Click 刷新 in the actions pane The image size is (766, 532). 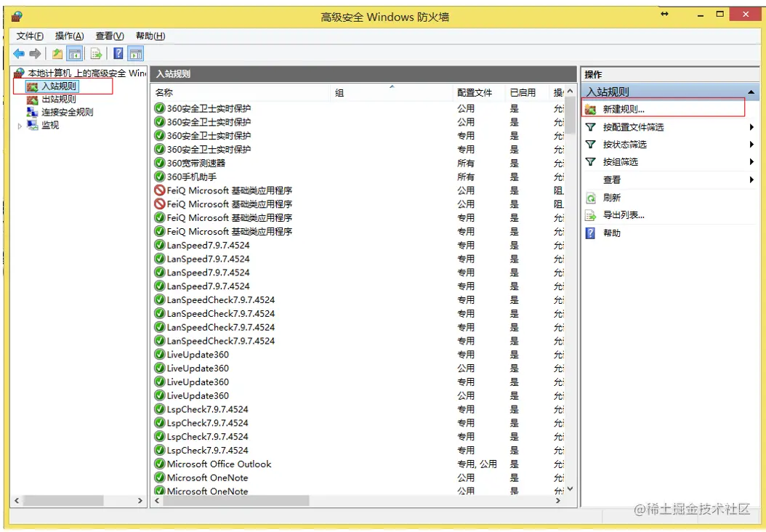(612, 198)
